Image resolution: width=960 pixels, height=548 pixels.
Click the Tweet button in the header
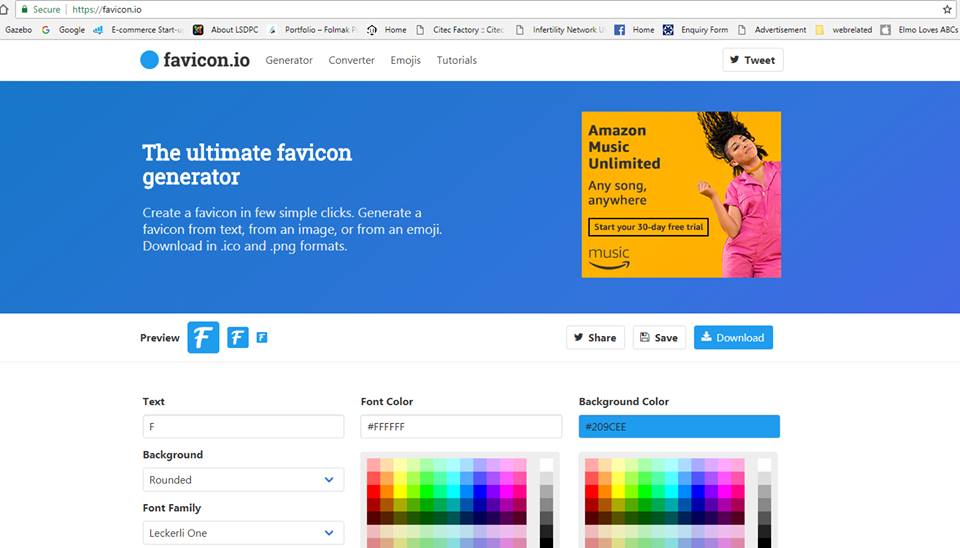tap(752, 60)
